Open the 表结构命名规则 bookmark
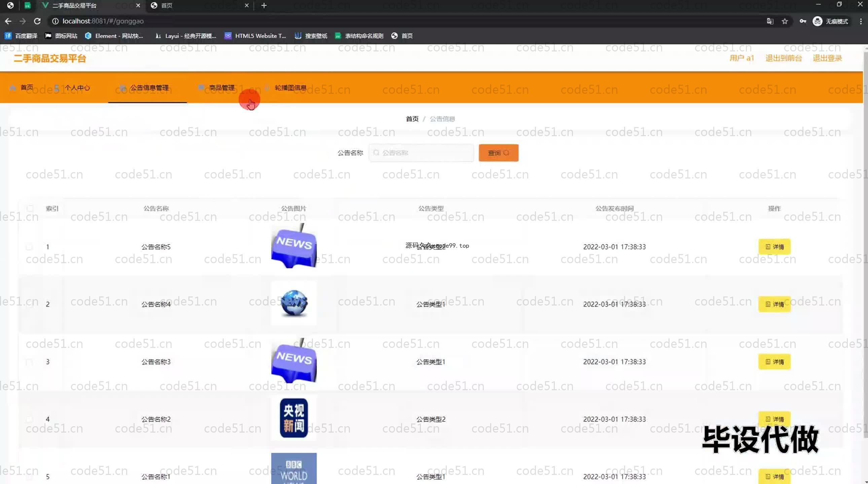The width and height of the screenshot is (868, 484). point(359,36)
